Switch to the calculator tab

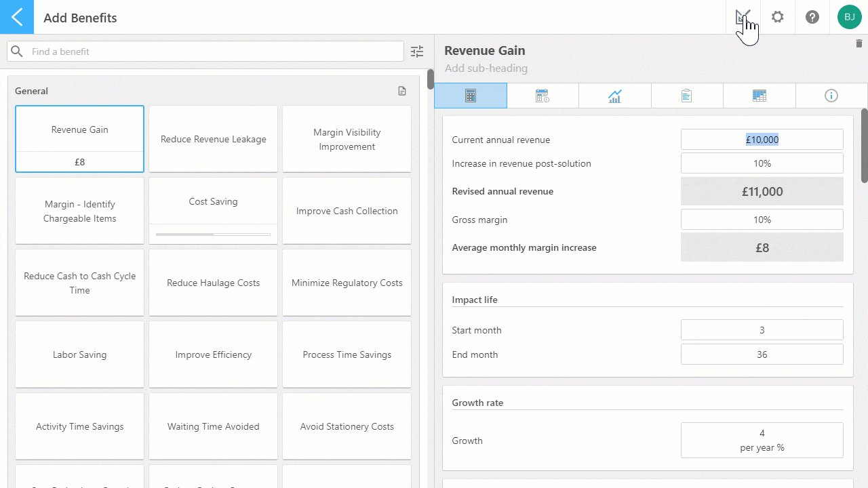click(x=471, y=96)
